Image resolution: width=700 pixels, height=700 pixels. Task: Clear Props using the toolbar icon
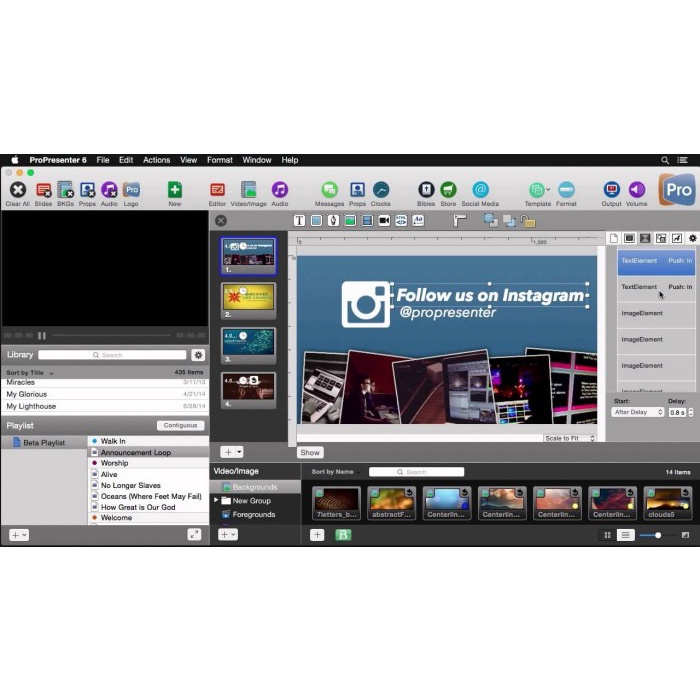pyautogui.click(x=87, y=190)
